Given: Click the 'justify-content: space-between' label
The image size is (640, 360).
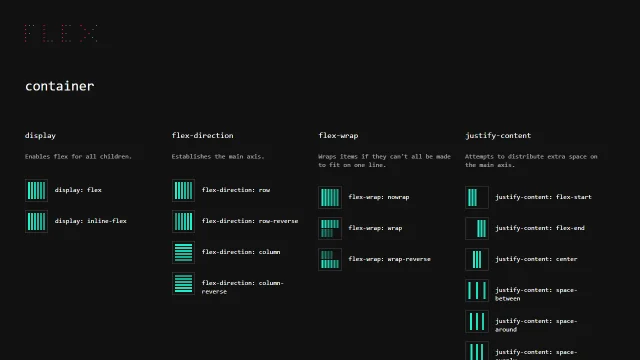Looking at the screenshot, I should point(536,294).
